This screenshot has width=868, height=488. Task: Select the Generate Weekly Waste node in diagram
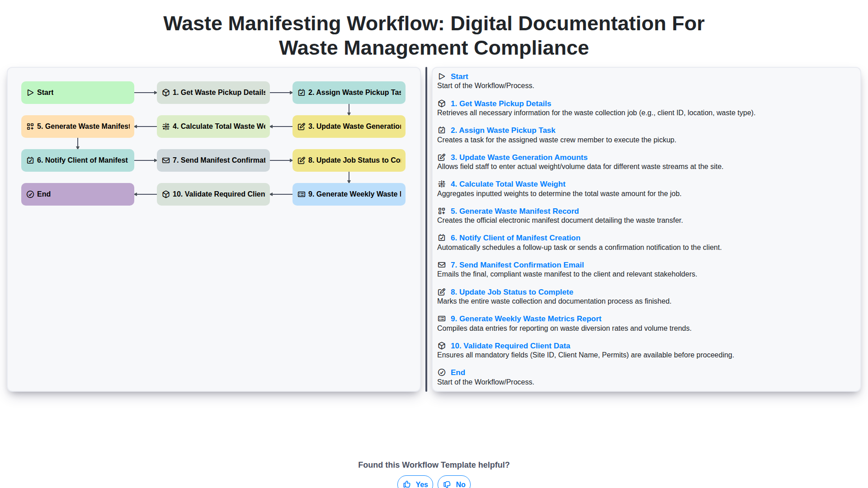pos(349,194)
